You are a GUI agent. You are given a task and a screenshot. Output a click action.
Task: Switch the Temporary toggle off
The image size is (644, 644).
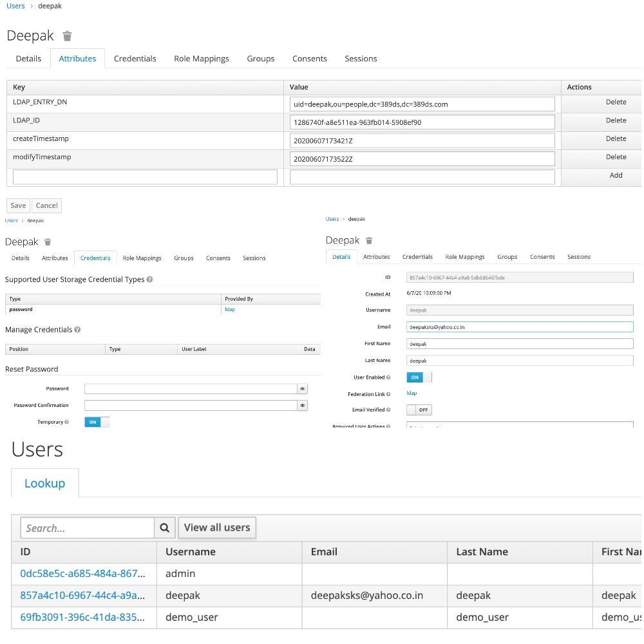coord(97,422)
